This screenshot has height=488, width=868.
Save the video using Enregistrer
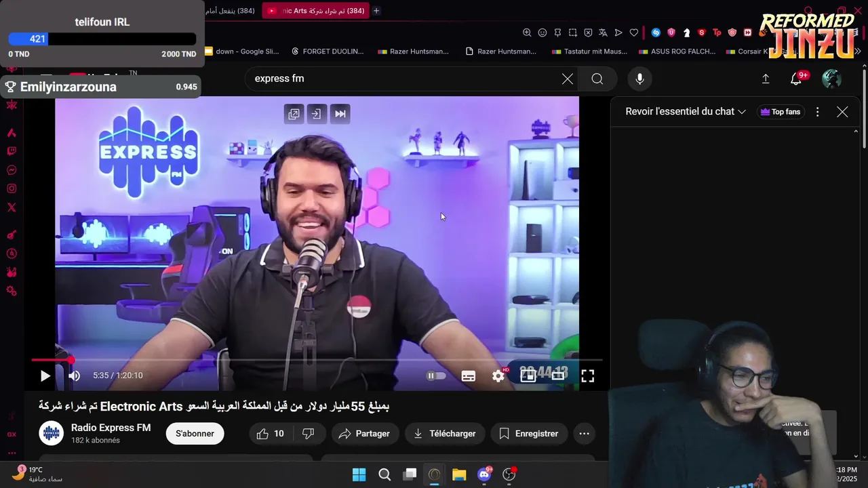pyautogui.click(x=529, y=434)
